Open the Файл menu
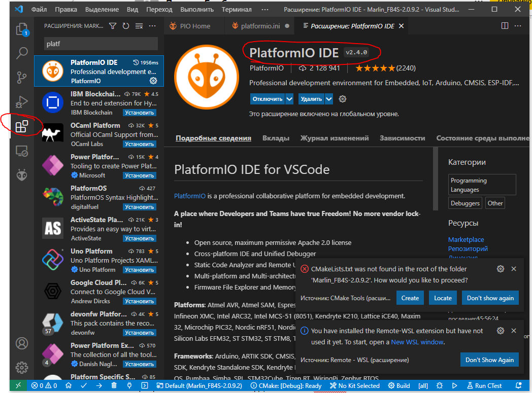The width and height of the screenshot is (532, 393). pyautogui.click(x=39, y=10)
